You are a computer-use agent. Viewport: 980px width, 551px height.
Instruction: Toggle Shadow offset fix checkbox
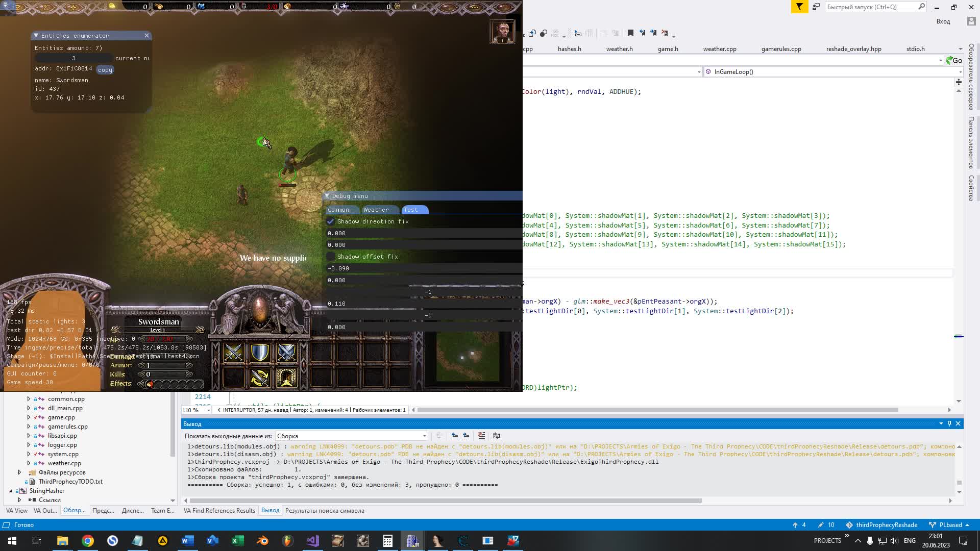(x=331, y=257)
